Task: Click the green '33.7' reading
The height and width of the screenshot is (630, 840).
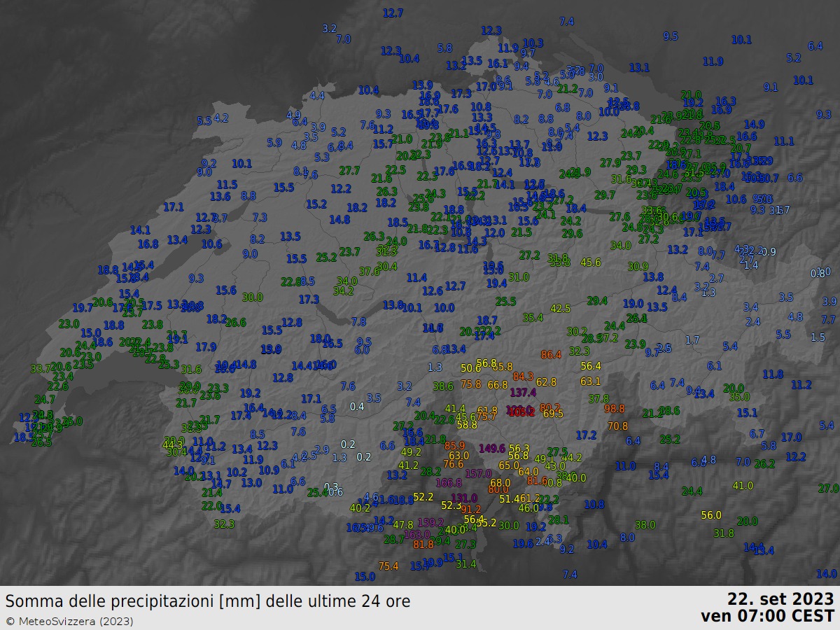Action: click(40, 368)
